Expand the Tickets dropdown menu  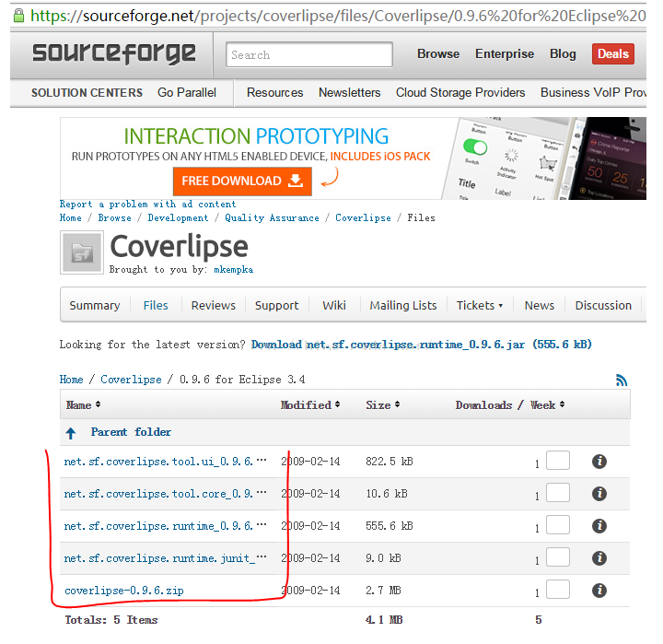[480, 306]
